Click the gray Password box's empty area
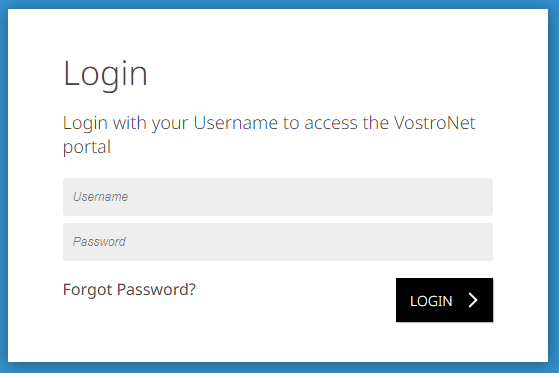The image size is (559, 373). click(x=310, y=242)
